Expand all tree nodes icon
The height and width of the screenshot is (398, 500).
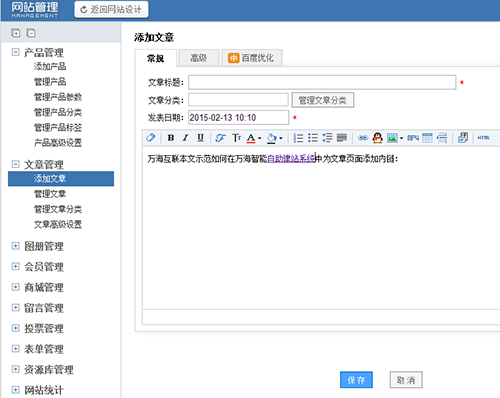16,33
